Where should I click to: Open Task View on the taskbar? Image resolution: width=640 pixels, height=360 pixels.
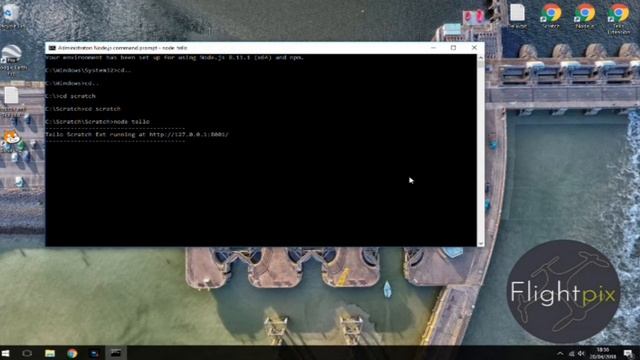click(x=27, y=353)
